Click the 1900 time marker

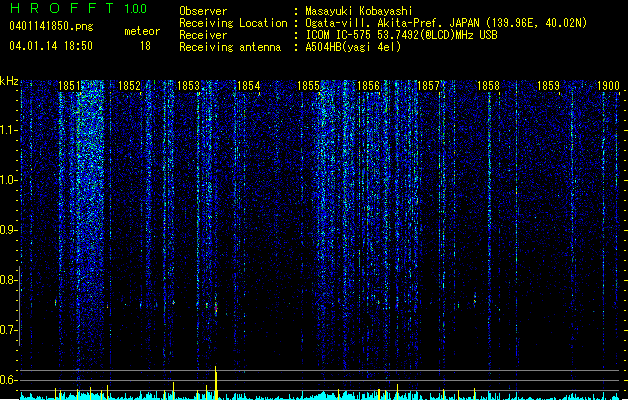608,86
